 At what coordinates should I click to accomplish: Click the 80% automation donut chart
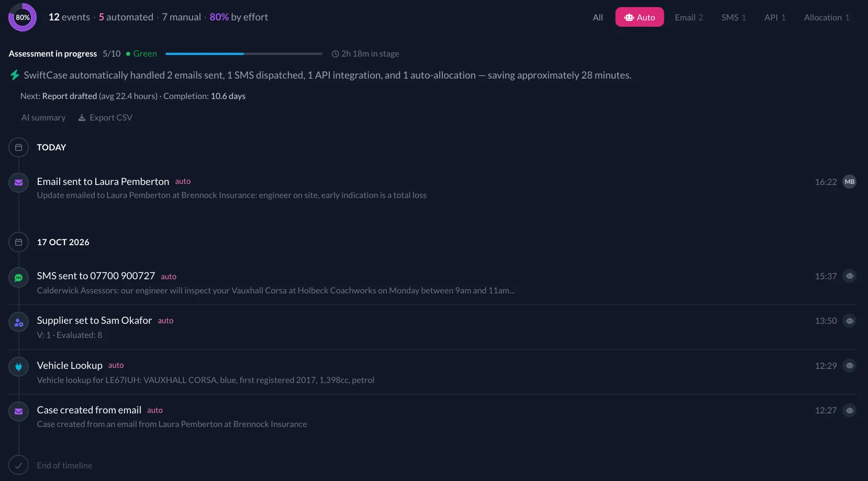23,17
